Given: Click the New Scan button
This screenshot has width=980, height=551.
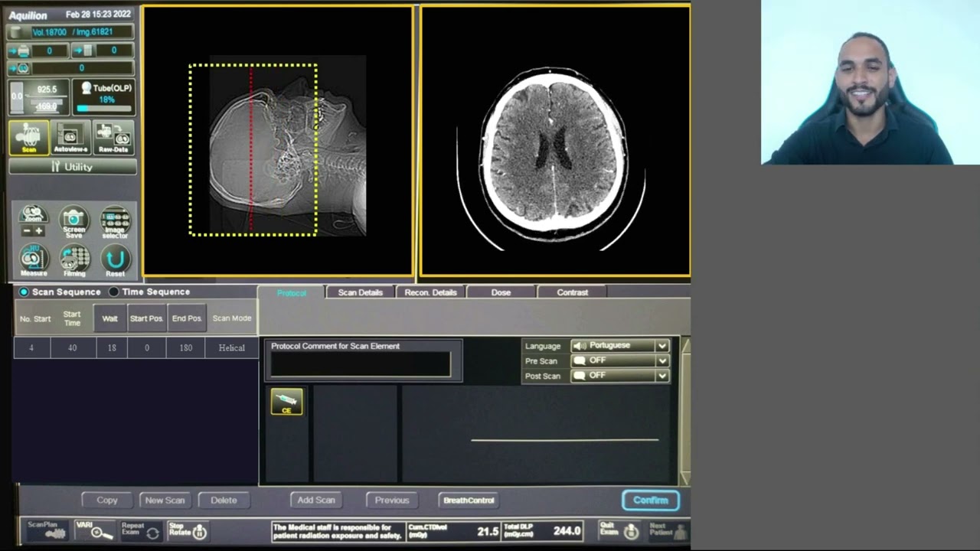Looking at the screenshot, I should (x=165, y=500).
